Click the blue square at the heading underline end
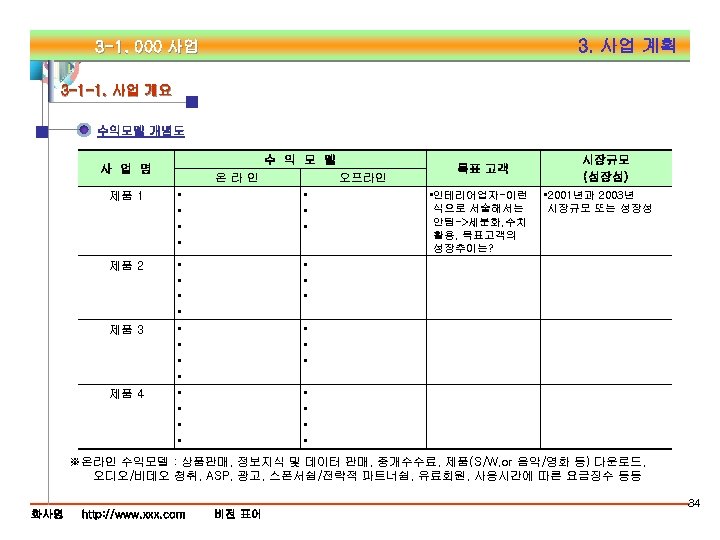 (x=192, y=102)
